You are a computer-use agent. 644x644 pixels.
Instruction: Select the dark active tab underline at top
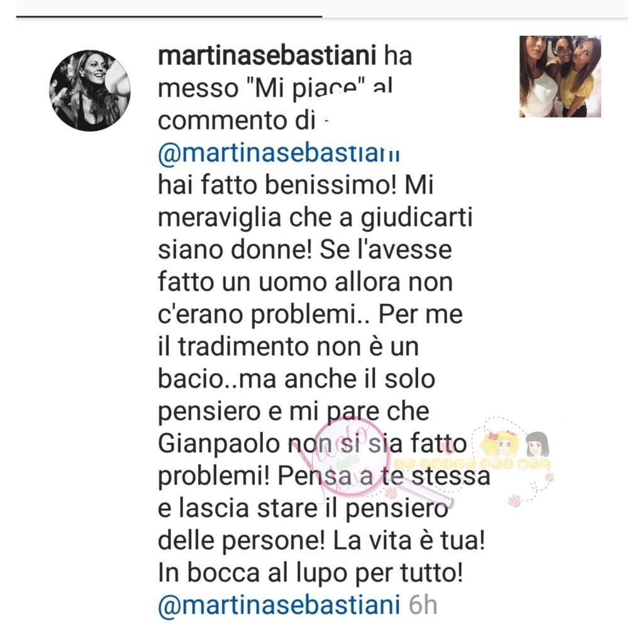click(169, 16)
